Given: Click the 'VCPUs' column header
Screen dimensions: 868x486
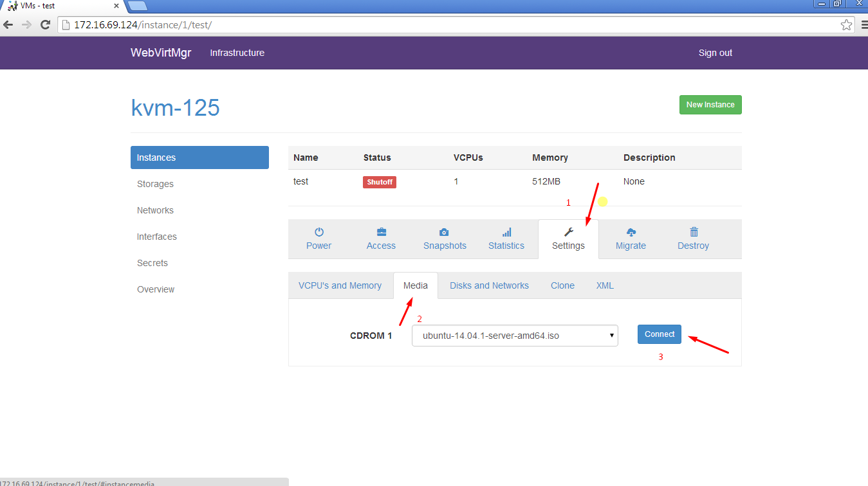Looking at the screenshot, I should pos(468,157).
